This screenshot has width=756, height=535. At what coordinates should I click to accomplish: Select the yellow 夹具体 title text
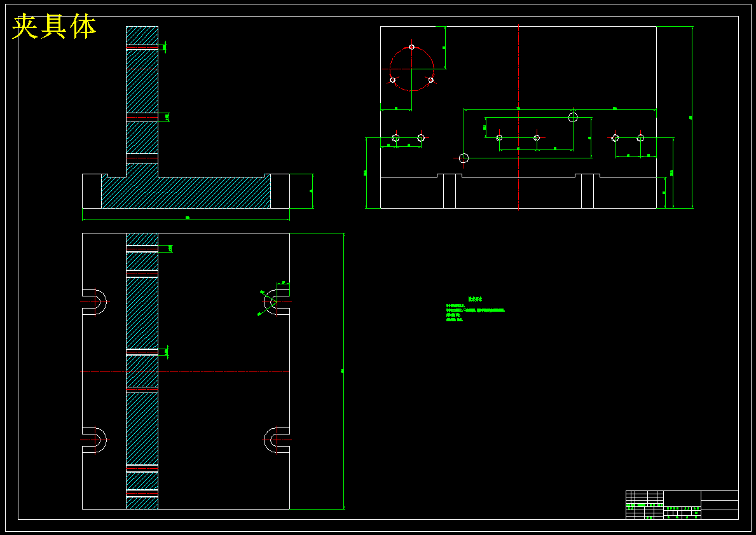[x=54, y=27]
